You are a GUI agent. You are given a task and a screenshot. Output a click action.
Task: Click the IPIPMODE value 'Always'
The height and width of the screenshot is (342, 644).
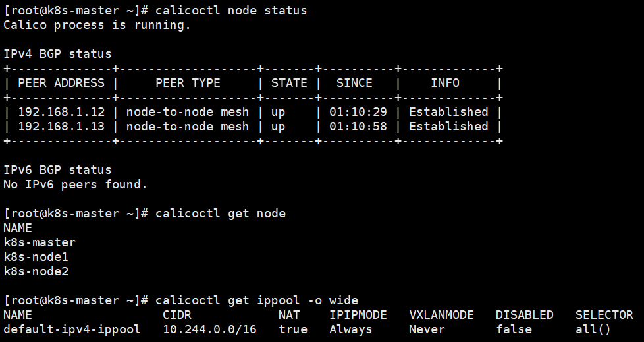click(350, 329)
